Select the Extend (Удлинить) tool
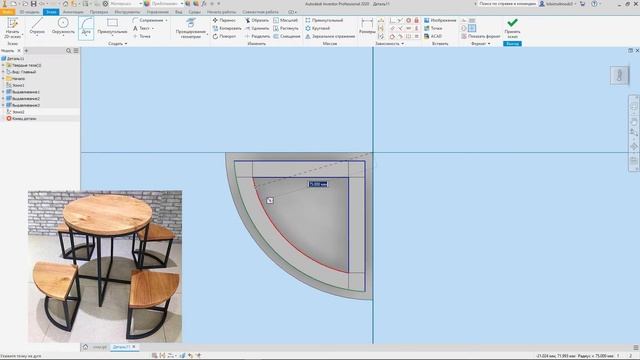This screenshot has width=640, height=360. point(257,28)
